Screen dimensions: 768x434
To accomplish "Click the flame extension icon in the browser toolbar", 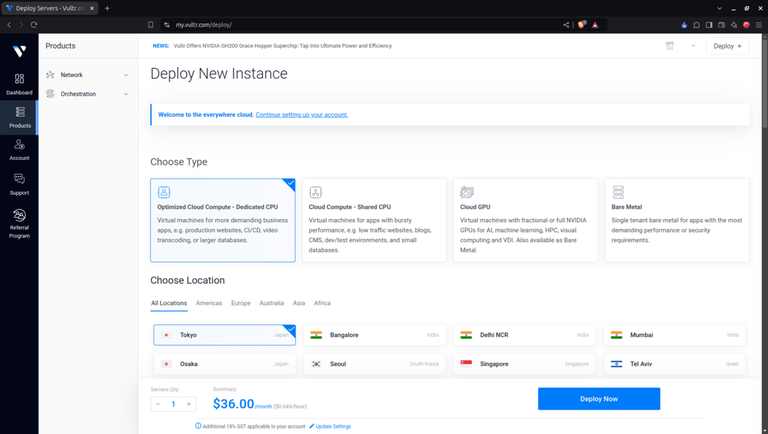I will 684,24.
